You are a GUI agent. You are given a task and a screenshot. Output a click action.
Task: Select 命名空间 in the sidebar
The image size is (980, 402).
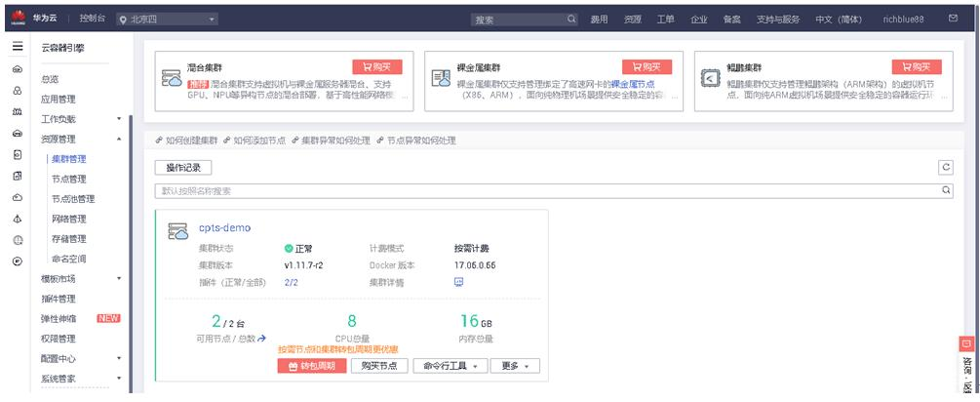(69, 259)
